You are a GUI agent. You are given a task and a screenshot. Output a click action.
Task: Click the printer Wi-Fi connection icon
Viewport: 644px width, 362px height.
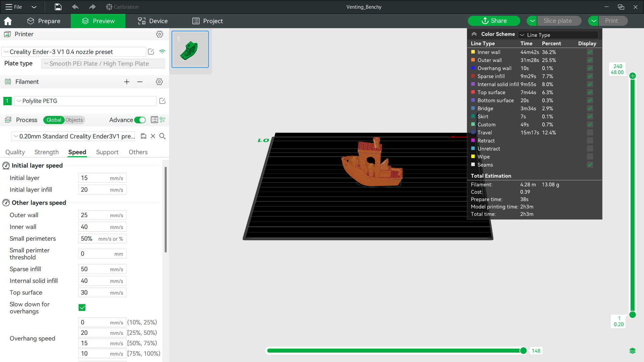coord(162,52)
